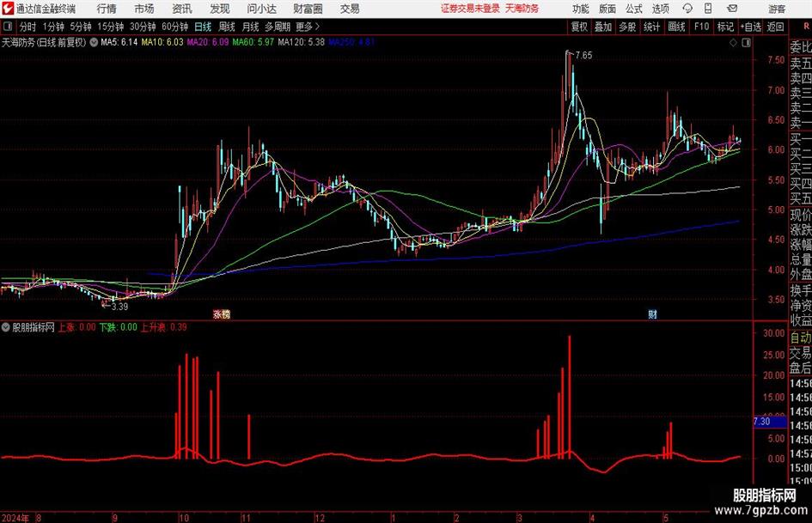Image resolution: width=812 pixels, height=523 pixels.
Task: Click the 标记 mark button
Action: [x=725, y=27]
